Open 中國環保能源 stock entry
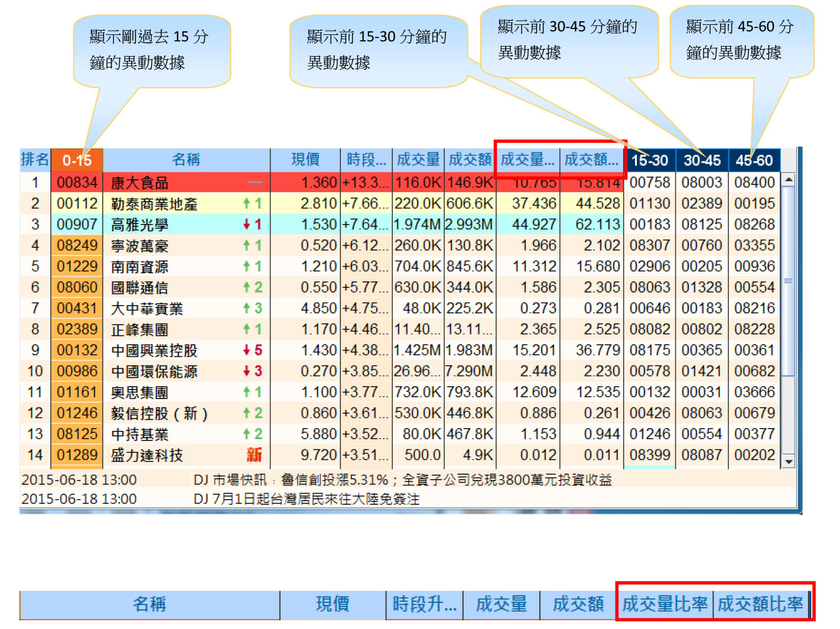This screenshot has width=840, height=629. tap(154, 372)
